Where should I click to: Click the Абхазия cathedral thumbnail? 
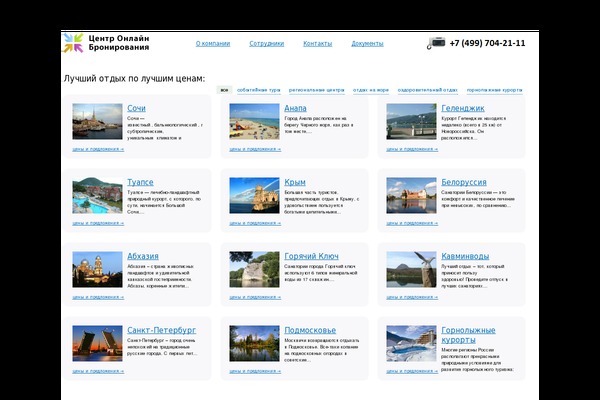coord(97,269)
